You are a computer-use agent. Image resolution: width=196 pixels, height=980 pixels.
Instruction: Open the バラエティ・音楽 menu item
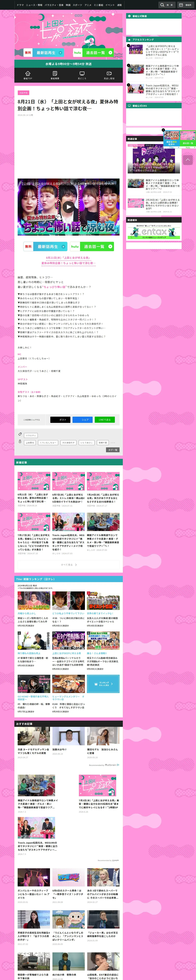[x=54, y=5]
